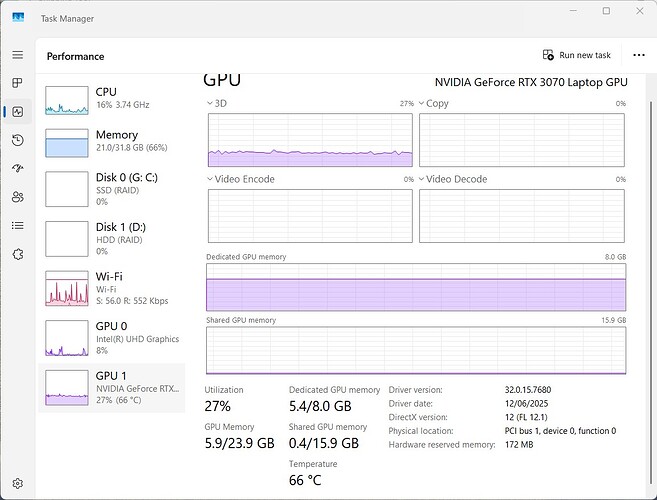Click the Memory mini graph thumbnail
657x500 pixels.
coord(67,143)
